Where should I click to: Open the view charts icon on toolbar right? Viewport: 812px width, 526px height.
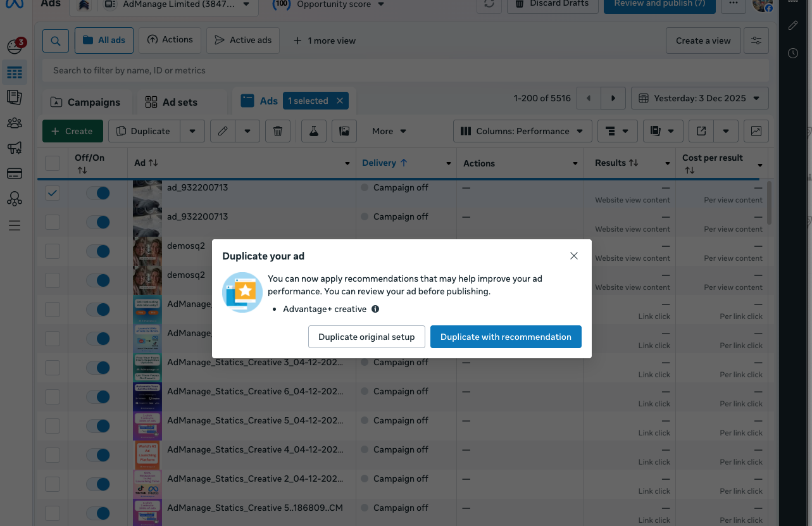click(x=756, y=131)
